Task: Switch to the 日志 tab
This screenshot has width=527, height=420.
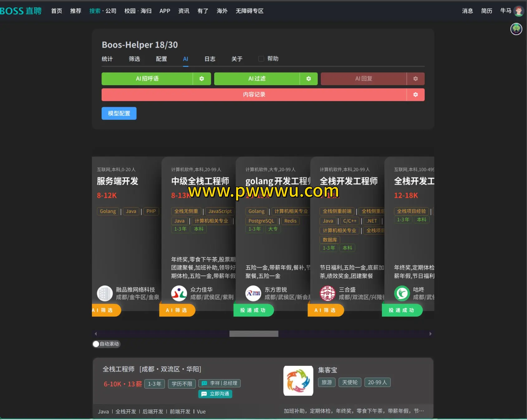Action: 210,59
